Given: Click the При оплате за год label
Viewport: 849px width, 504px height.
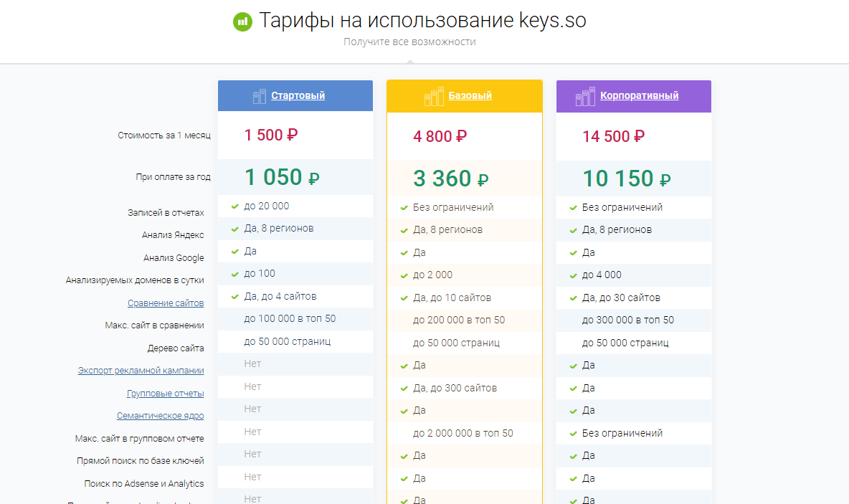Looking at the screenshot, I should coord(174,177).
